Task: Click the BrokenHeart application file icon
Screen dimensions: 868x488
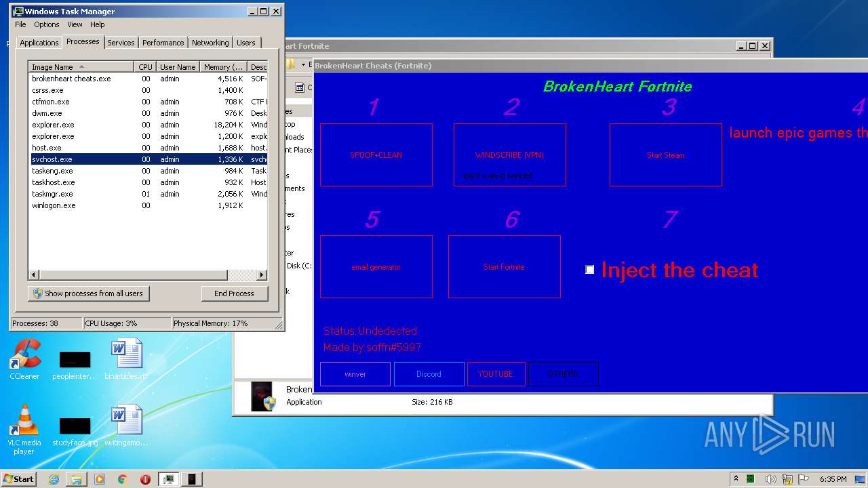Action: click(x=262, y=396)
